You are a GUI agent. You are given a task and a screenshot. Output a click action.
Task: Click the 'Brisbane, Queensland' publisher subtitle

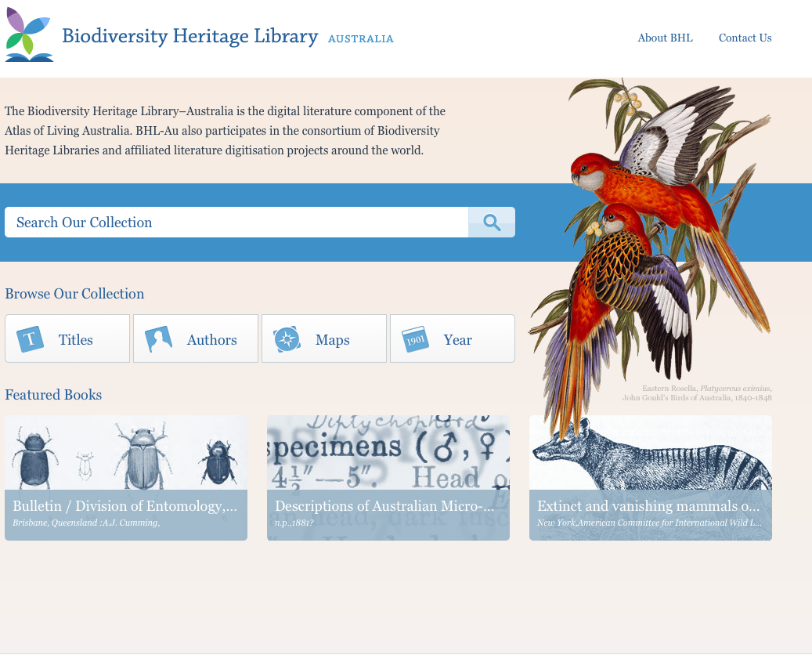tap(86, 523)
